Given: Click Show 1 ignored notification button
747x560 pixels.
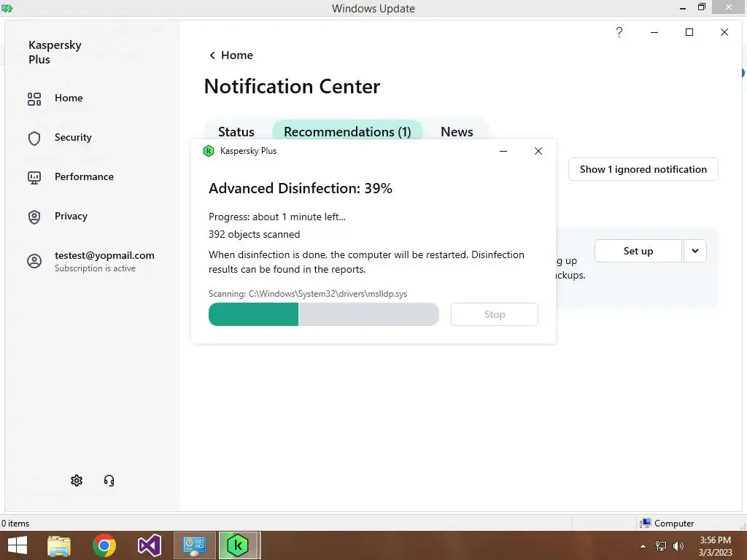Looking at the screenshot, I should (x=643, y=169).
